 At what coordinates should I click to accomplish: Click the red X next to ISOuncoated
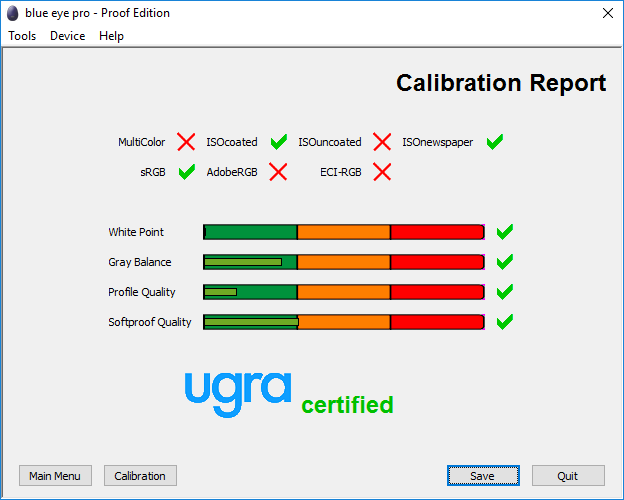(x=382, y=142)
